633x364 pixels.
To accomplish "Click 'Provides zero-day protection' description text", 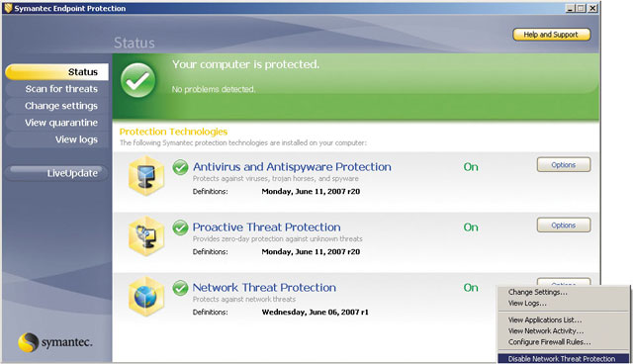I will point(278,239).
